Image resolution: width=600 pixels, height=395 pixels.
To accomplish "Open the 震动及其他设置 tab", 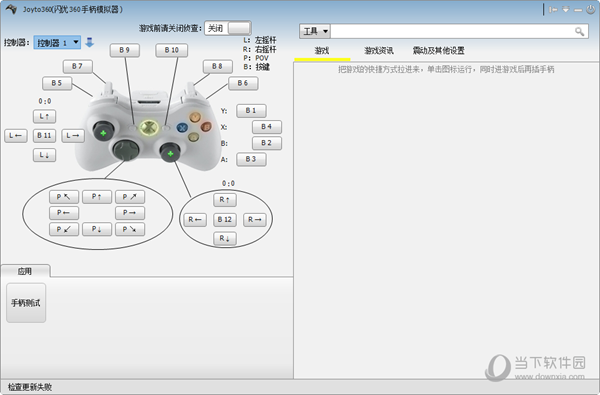I will click(438, 51).
